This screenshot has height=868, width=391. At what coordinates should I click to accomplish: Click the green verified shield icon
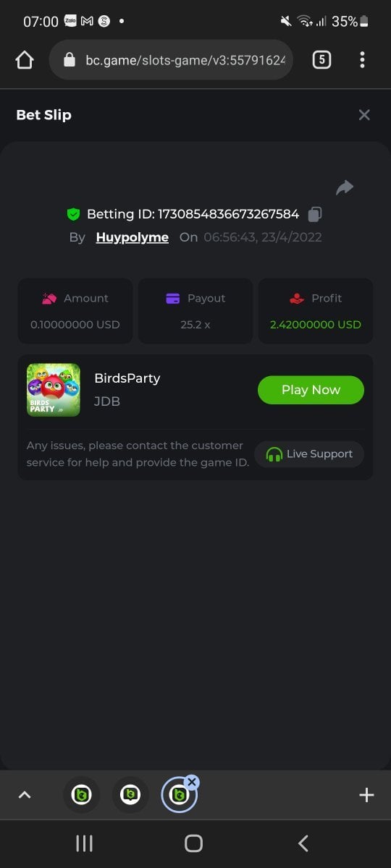[x=73, y=214]
